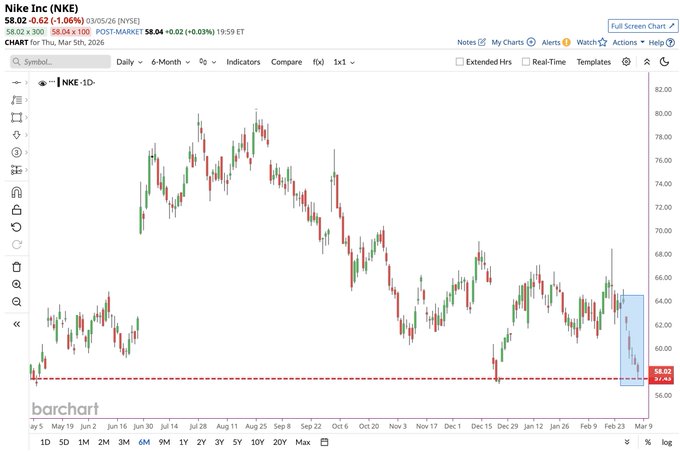Select the 6M range
Viewport: 680px width, 452px height.
pos(144,442)
